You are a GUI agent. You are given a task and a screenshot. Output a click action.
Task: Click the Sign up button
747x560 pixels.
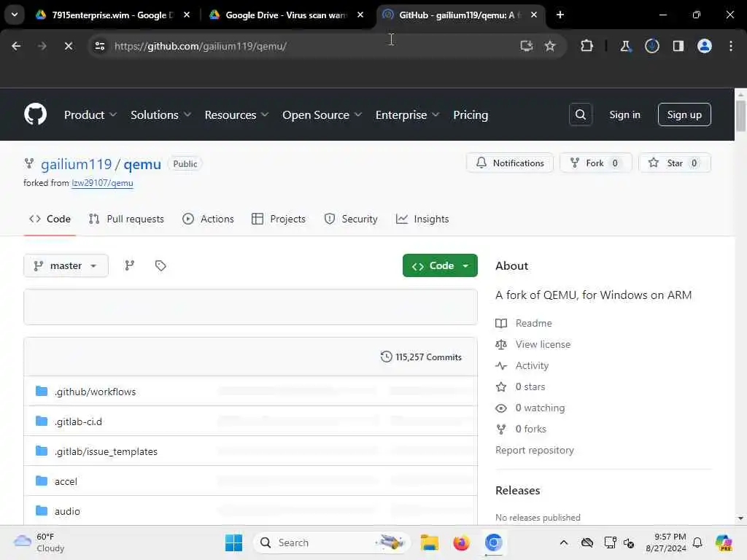(x=684, y=114)
